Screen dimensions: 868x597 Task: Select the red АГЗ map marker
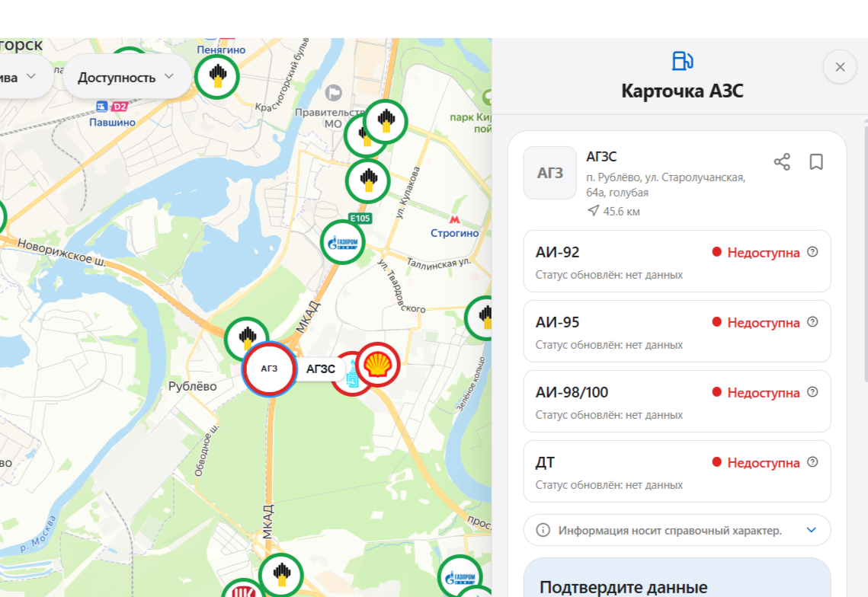pyautogui.click(x=269, y=369)
